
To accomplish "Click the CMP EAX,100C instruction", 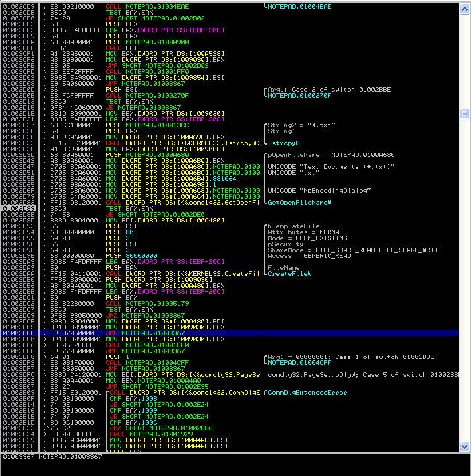I will point(133,423).
